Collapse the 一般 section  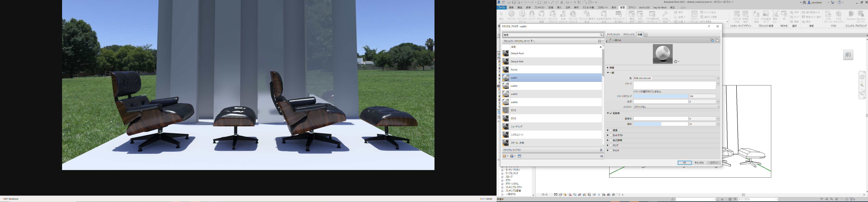tap(608, 73)
